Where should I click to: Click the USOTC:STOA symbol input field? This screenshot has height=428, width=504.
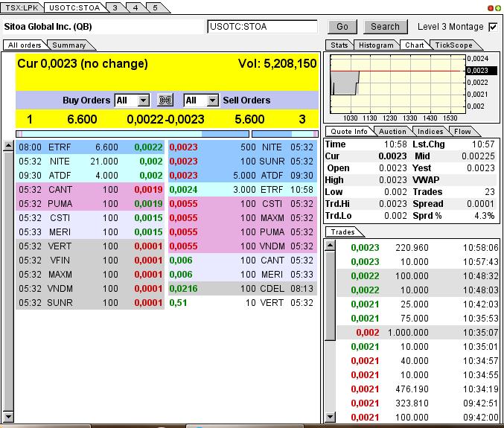click(262, 27)
